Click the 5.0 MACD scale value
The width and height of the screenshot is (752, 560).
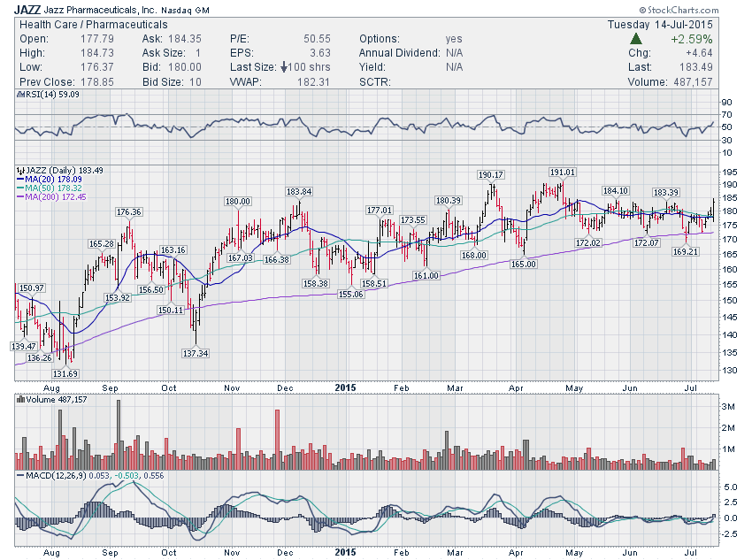tap(731, 487)
